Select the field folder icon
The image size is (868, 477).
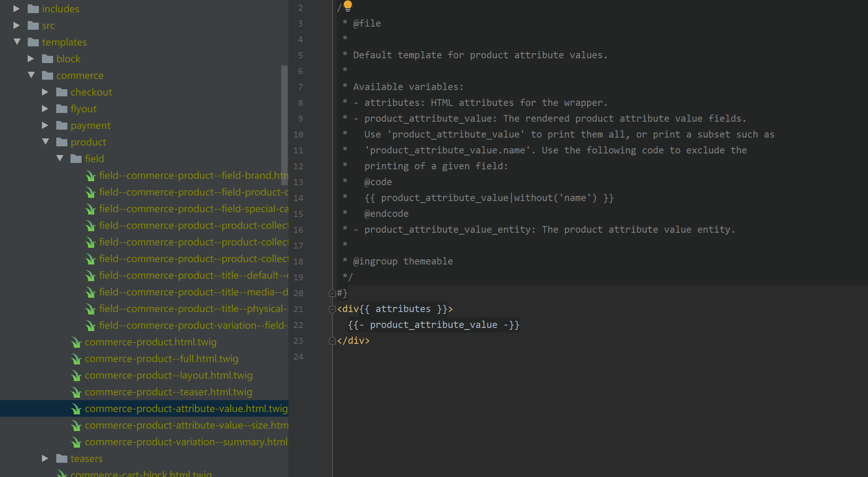pyautogui.click(x=76, y=159)
